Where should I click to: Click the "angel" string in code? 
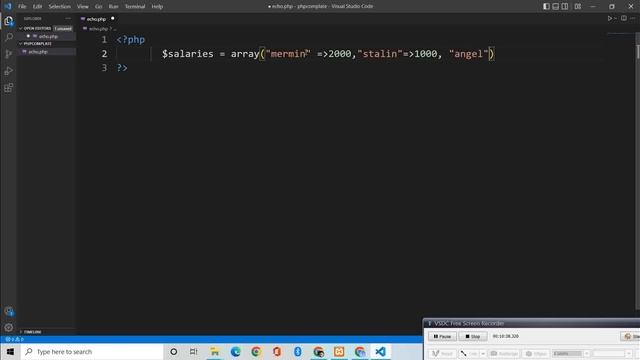pos(469,53)
